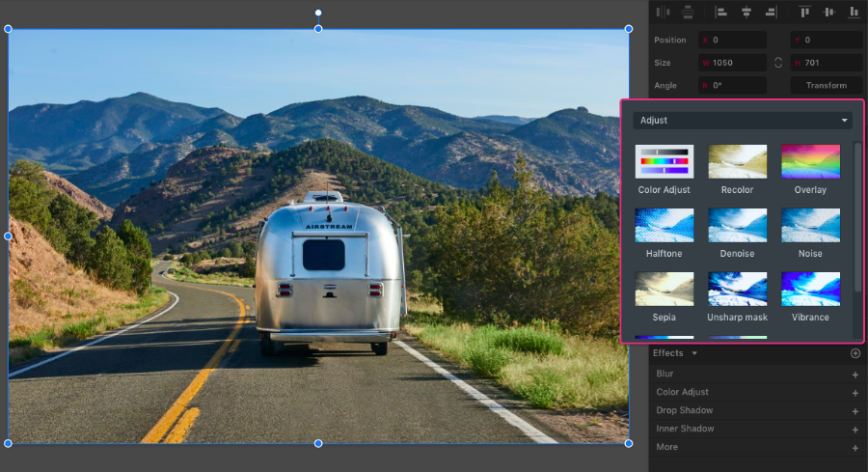This screenshot has width=868, height=472.
Task: Add a Drop Shadow effect
Action: pos(854,411)
